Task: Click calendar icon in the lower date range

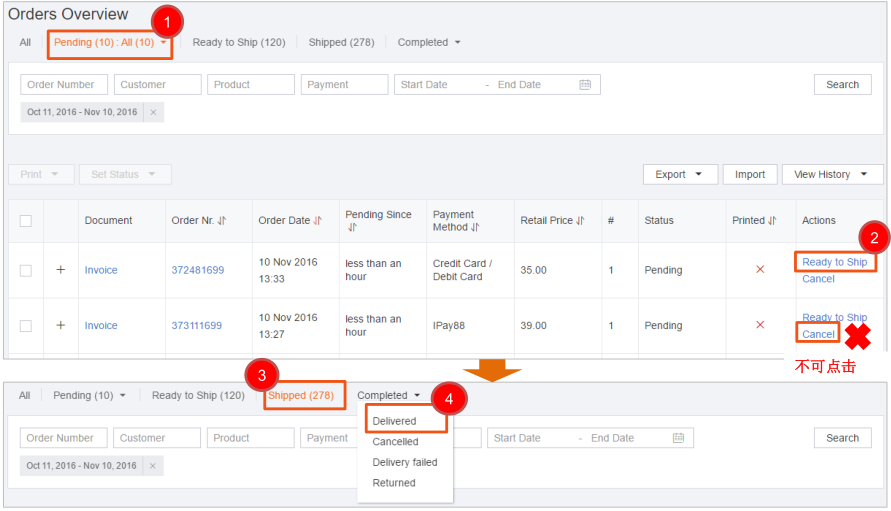Action: tap(678, 438)
